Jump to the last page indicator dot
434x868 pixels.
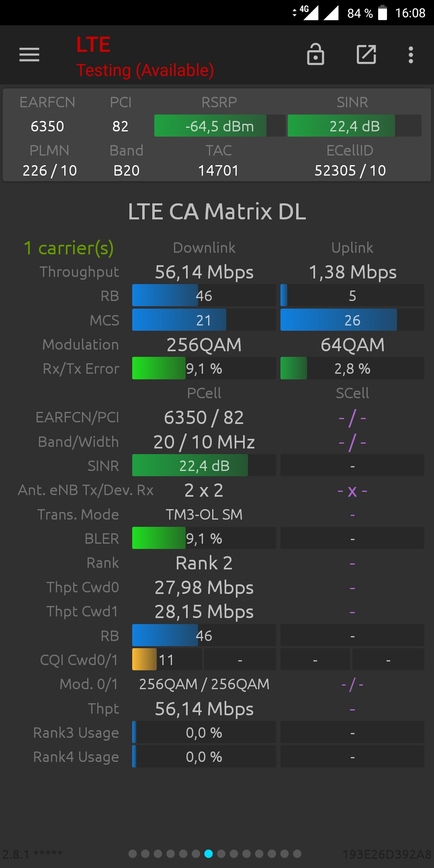(x=297, y=854)
